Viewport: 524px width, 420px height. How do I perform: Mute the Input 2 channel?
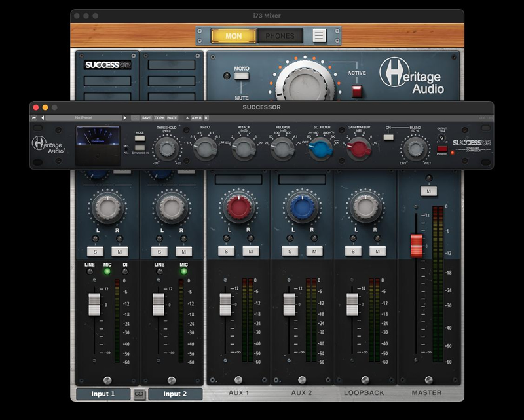coord(184,252)
